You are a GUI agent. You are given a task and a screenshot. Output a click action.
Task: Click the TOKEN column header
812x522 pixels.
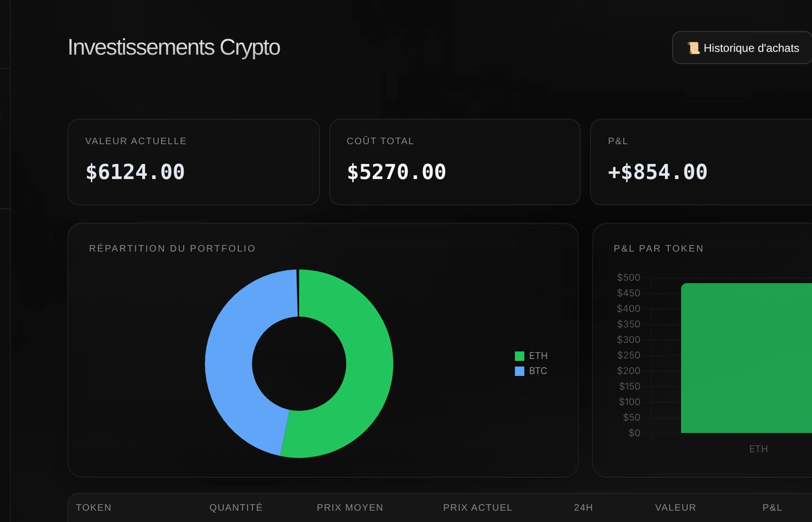[x=94, y=507]
